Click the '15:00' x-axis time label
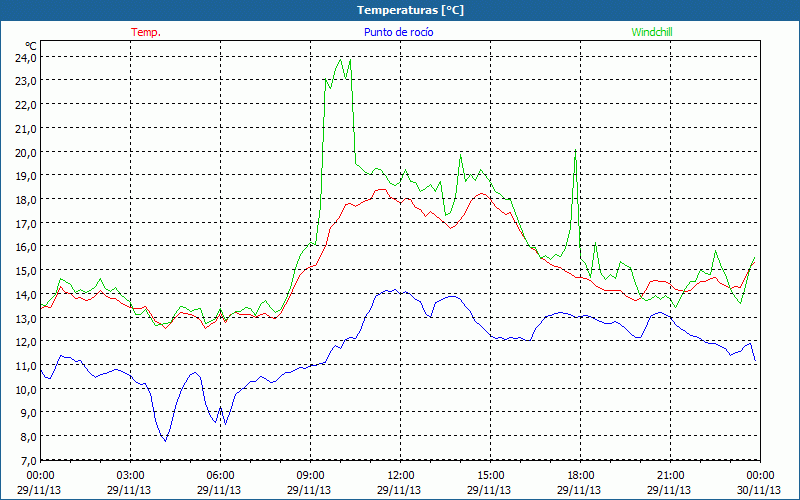800x500 pixels. point(490,476)
